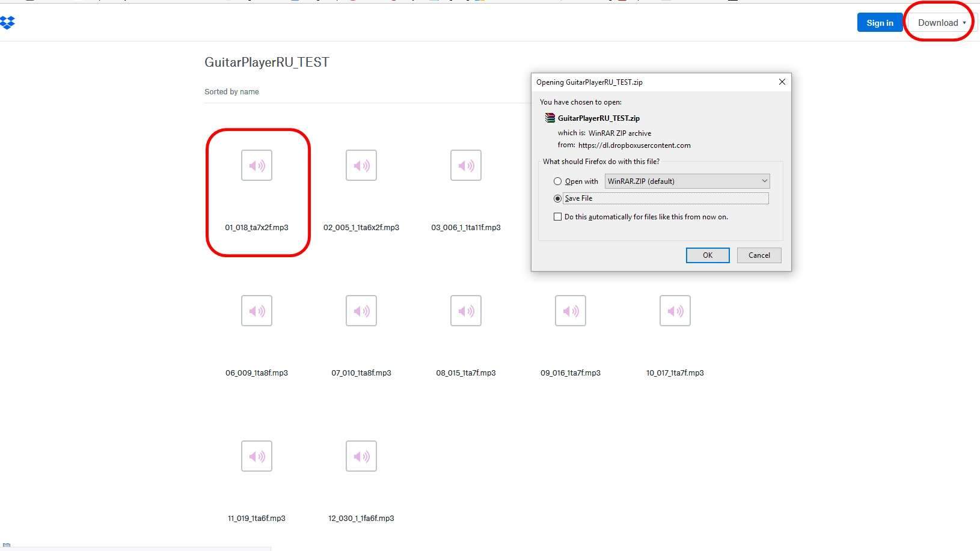Open audio icon for 01_018_ta7x2f.mp3
Image resolution: width=980 pixels, height=551 pixels.
click(257, 165)
